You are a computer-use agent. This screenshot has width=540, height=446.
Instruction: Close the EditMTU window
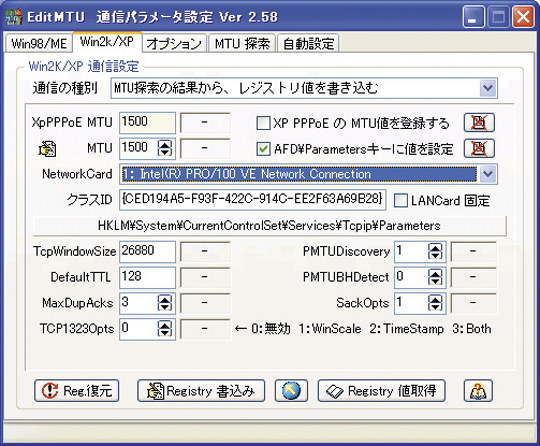click(523, 17)
